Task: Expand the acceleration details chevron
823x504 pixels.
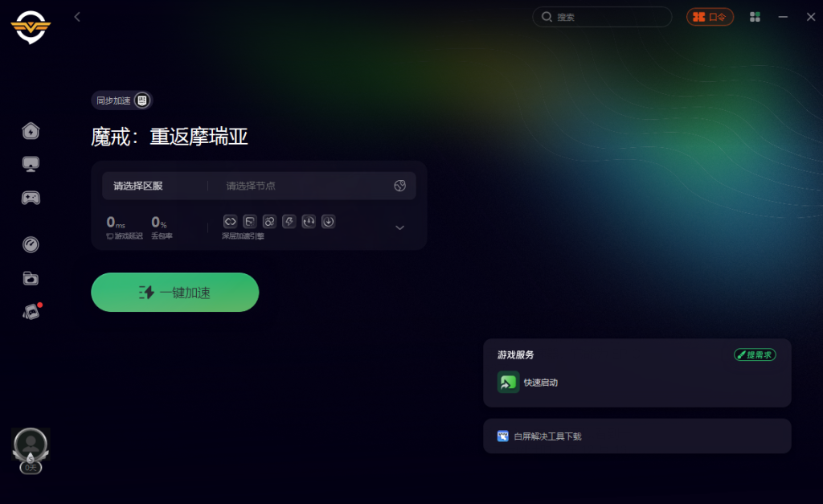Action: [x=400, y=227]
